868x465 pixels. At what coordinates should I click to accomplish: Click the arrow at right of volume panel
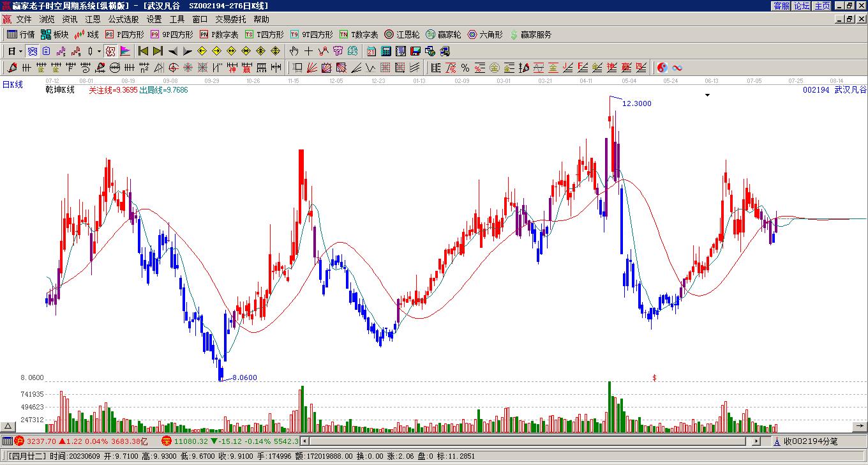[860, 427]
